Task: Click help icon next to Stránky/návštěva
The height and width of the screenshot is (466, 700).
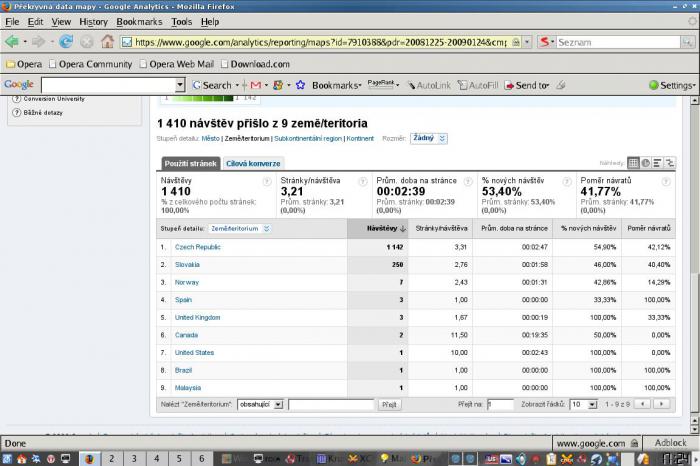Action: (362, 181)
